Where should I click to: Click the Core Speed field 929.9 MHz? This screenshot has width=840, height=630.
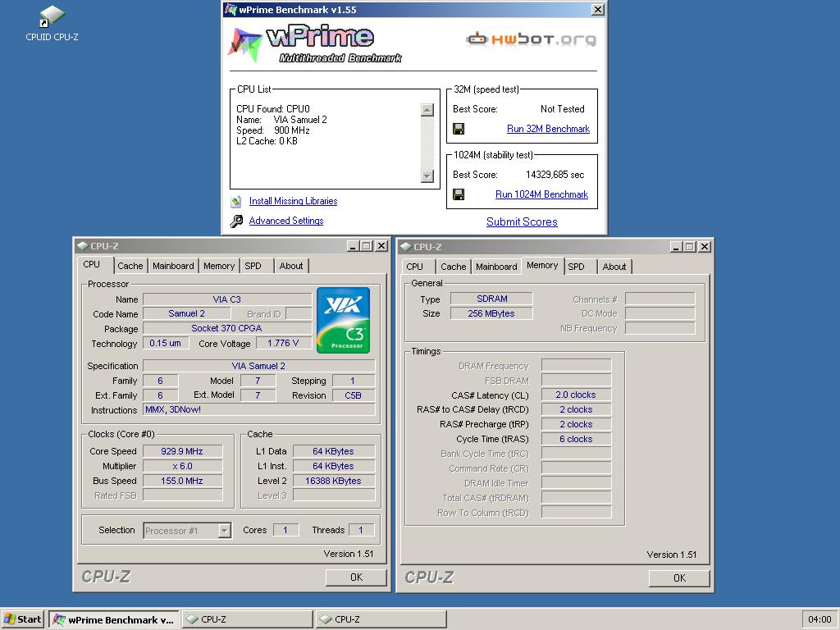coord(182,451)
